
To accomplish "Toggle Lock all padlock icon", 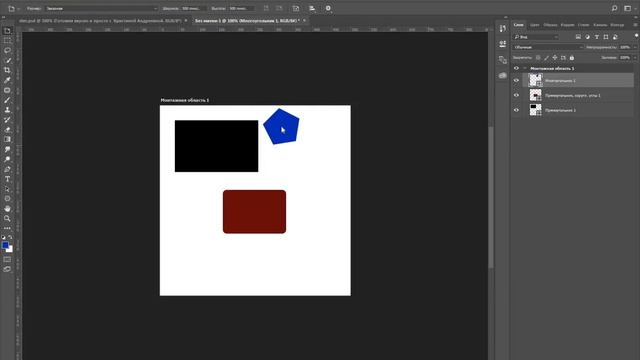I will [571, 58].
